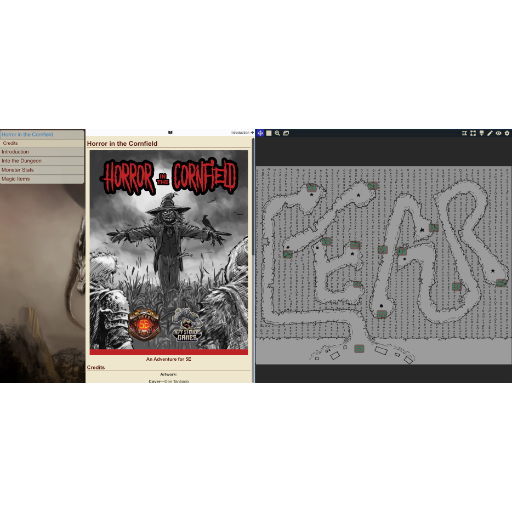This screenshot has width=512, height=512.
Task: Click map pin B2
Action: (x=327, y=241)
